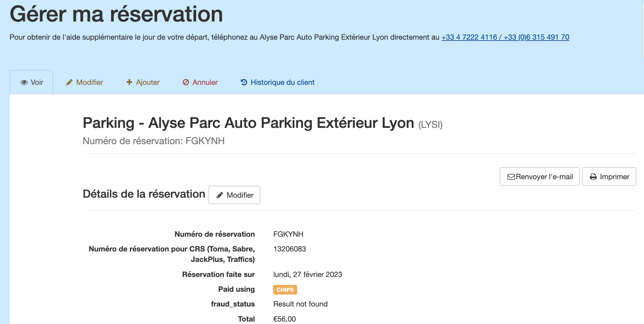Click the date lundi, 27 février 2023
The width and height of the screenshot is (644, 324).
pyautogui.click(x=307, y=275)
